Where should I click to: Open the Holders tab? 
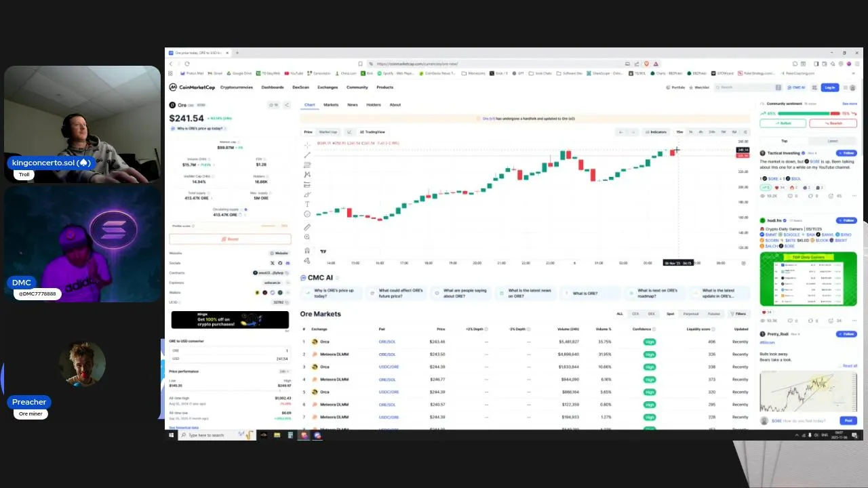click(374, 105)
